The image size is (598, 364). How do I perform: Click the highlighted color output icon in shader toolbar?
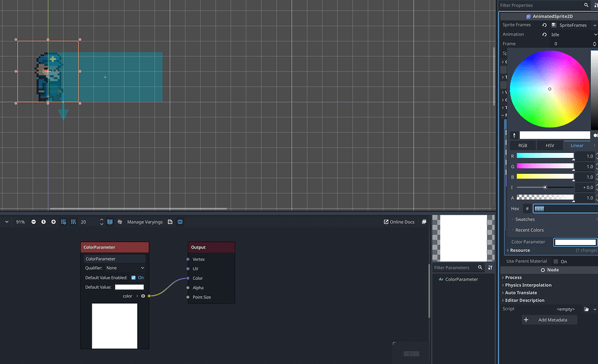[x=180, y=222]
